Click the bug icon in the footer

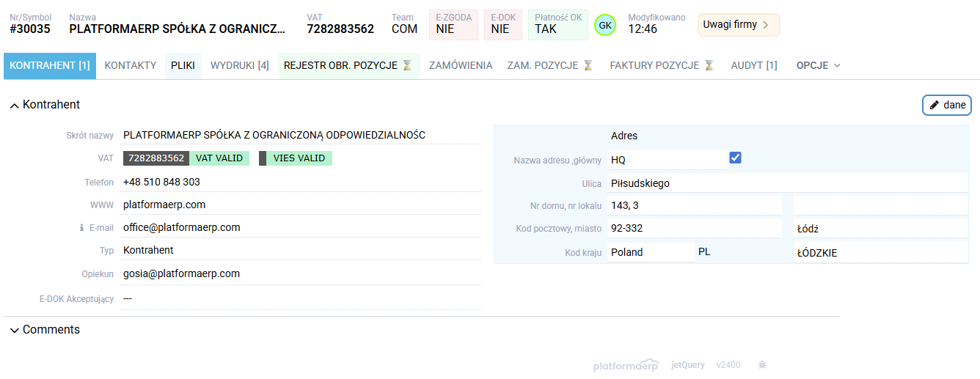[762, 364]
